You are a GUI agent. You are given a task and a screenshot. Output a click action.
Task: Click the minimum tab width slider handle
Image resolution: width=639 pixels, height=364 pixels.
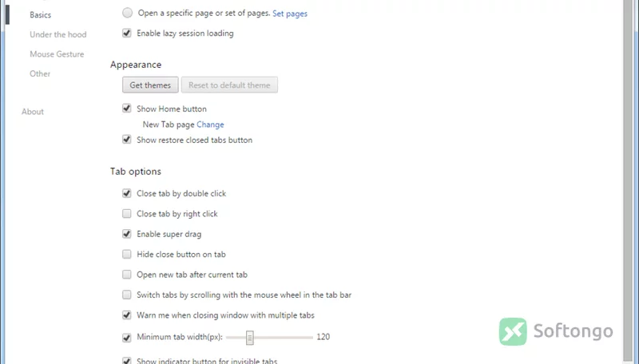click(250, 338)
